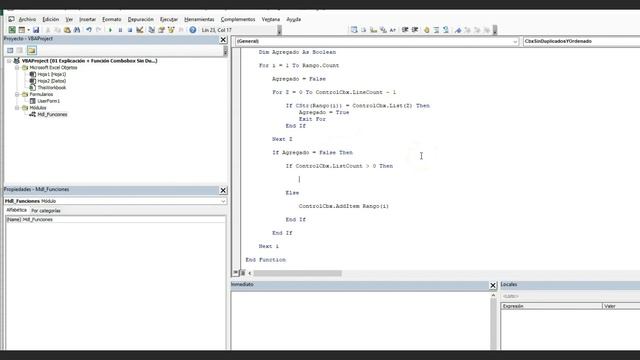This screenshot has height=360, width=640.
Task: Switch to Full Module View at code pane bottom
Action: pyautogui.click(x=242, y=273)
